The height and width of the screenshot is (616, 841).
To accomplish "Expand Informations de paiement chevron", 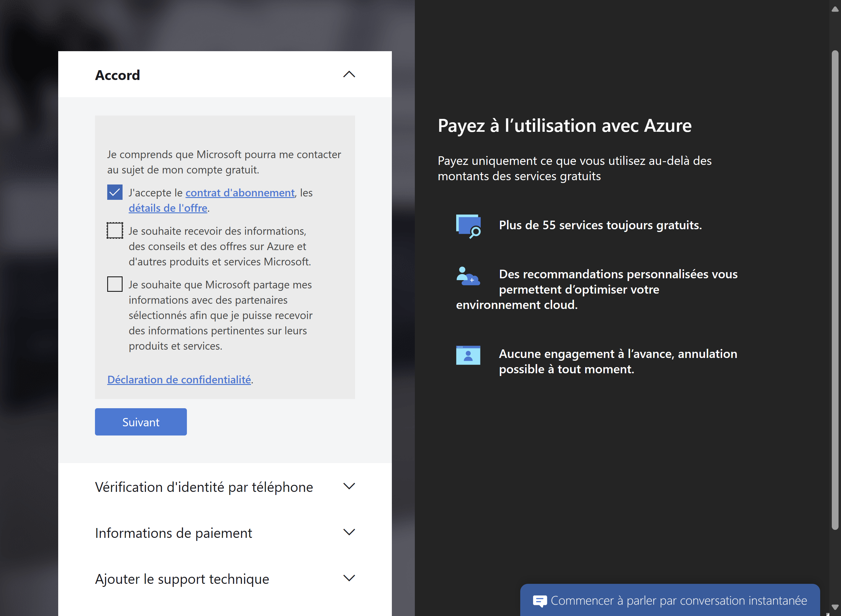I will 349,532.
